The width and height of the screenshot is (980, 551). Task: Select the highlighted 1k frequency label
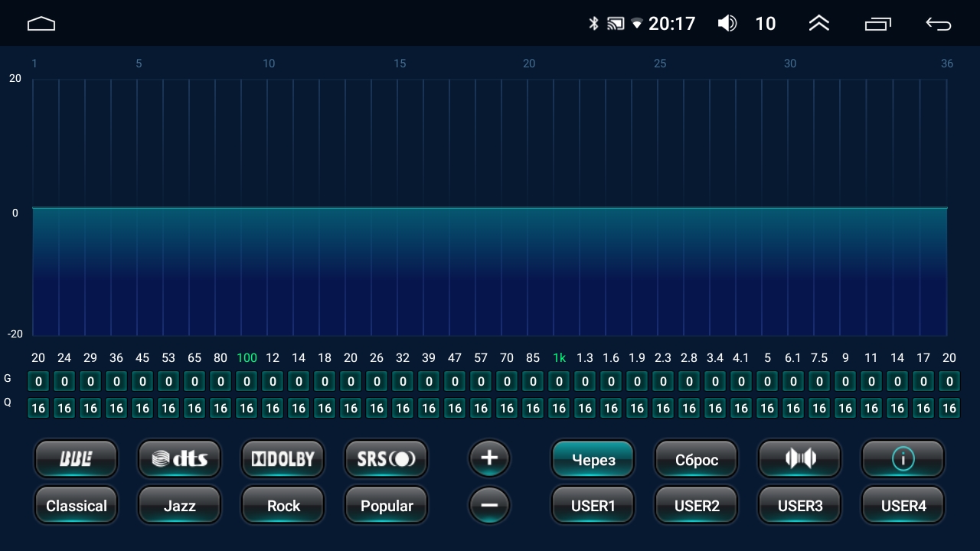[x=559, y=357]
